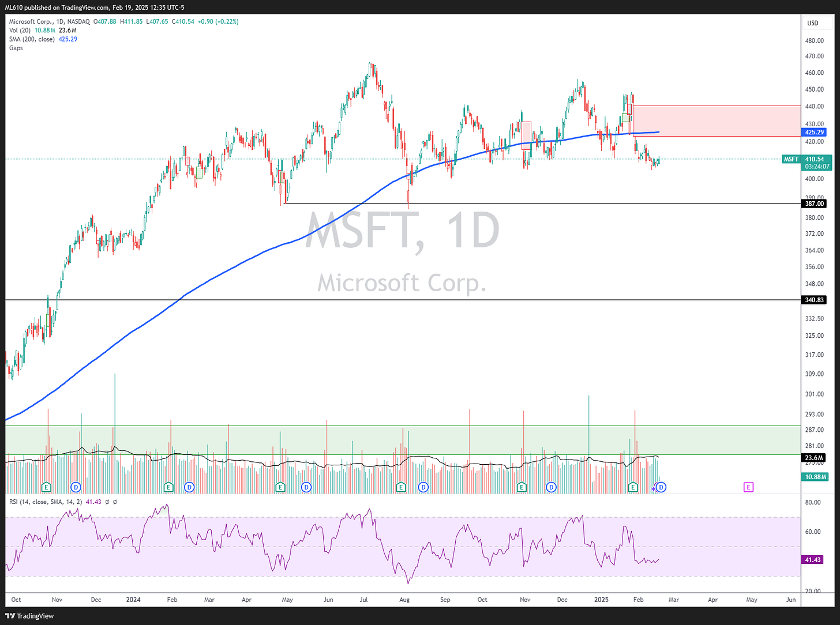Screen dimensions: 840x625
Task: Click the 80.00 RSI axis label
Action: tap(812, 502)
